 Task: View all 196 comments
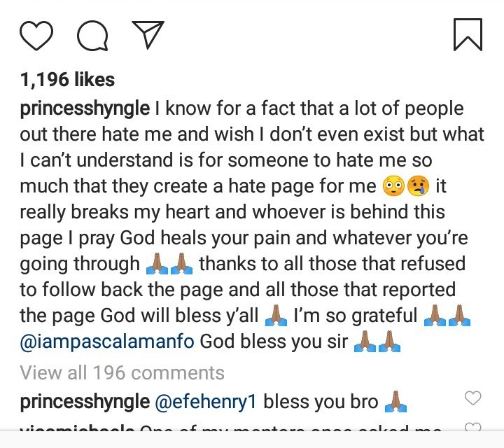coord(122,373)
